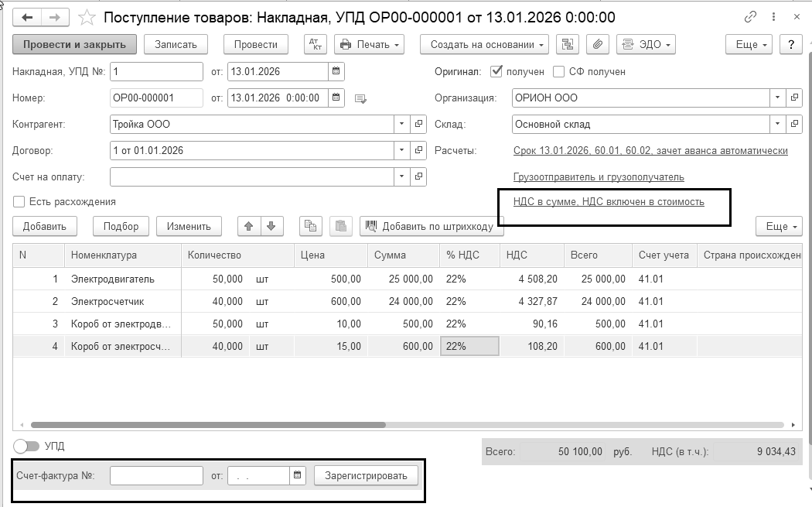Register invoice with Зарегистрировать button
The height and width of the screenshot is (507, 812).
pyautogui.click(x=366, y=475)
